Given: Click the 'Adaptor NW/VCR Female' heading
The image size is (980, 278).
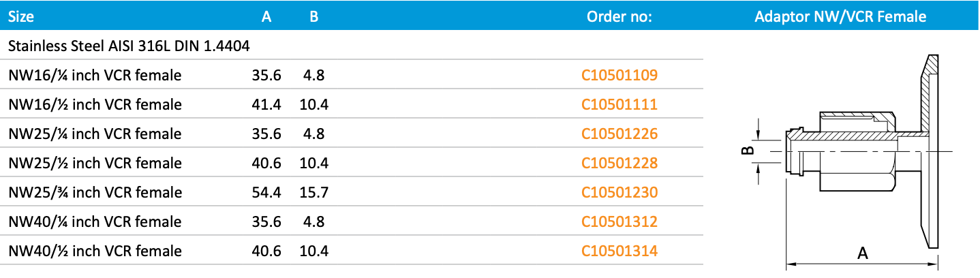Looking at the screenshot, I should [x=840, y=16].
